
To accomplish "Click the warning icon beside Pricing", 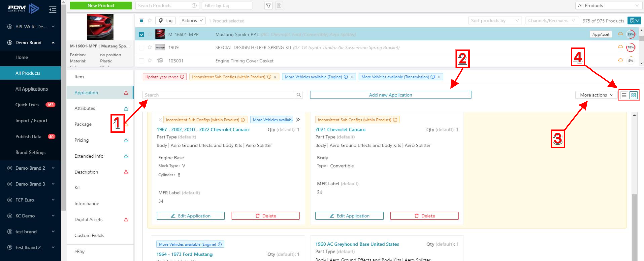I will [126, 140].
